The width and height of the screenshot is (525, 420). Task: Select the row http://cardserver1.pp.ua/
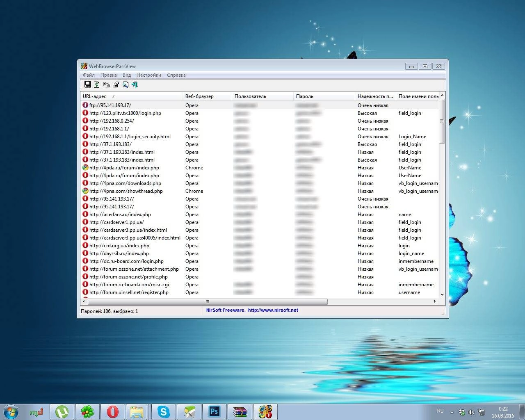pos(260,222)
